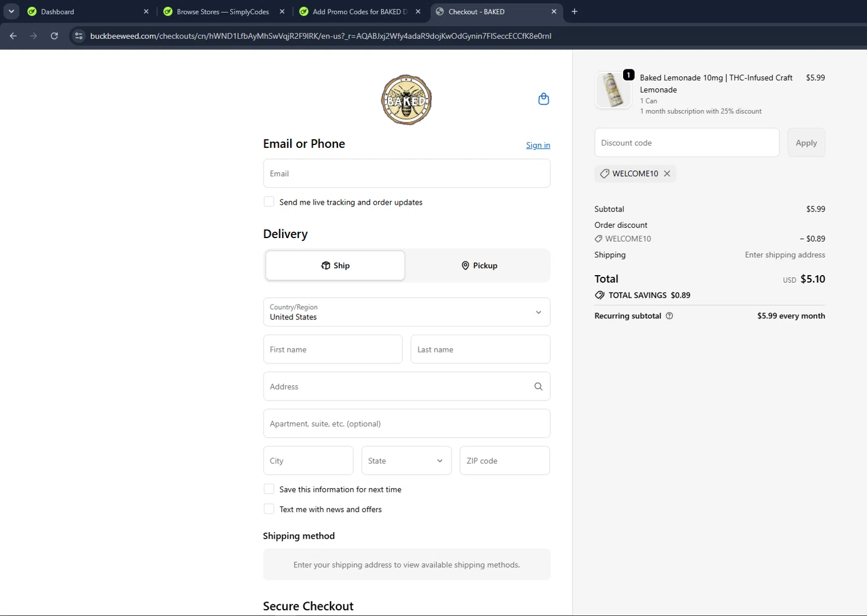The width and height of the screenshot is (867, 616).
Task: Click the Baked Lemonade product title
Action: tap(716, 84)
